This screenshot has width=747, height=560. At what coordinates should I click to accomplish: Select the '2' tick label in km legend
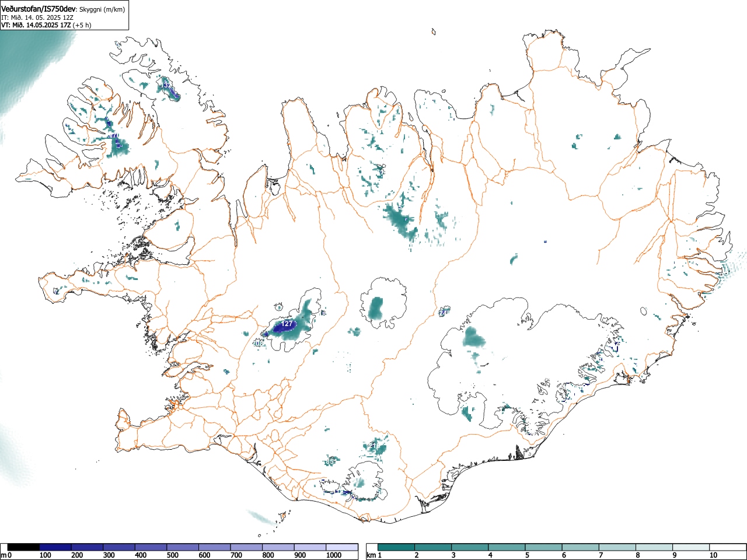point(417,555)
